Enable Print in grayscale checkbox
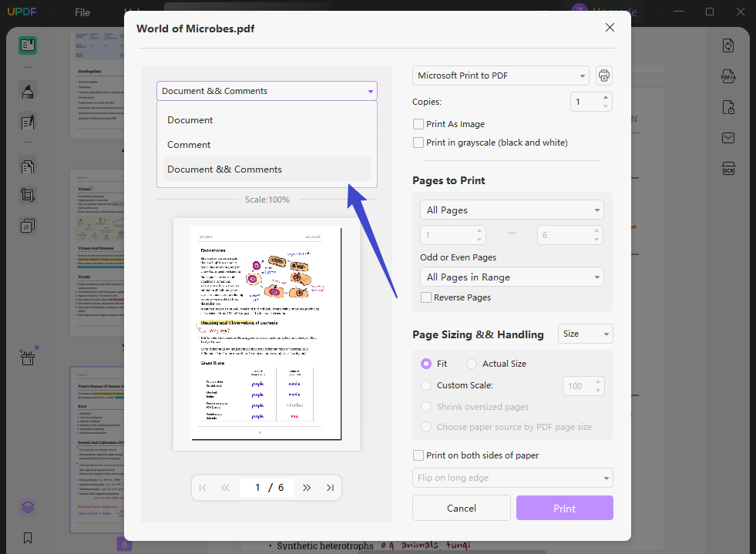 [418, 143]
